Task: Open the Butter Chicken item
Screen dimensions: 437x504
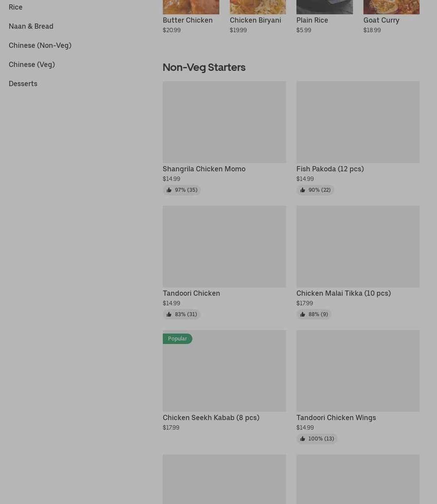Action: click(188, 20)
